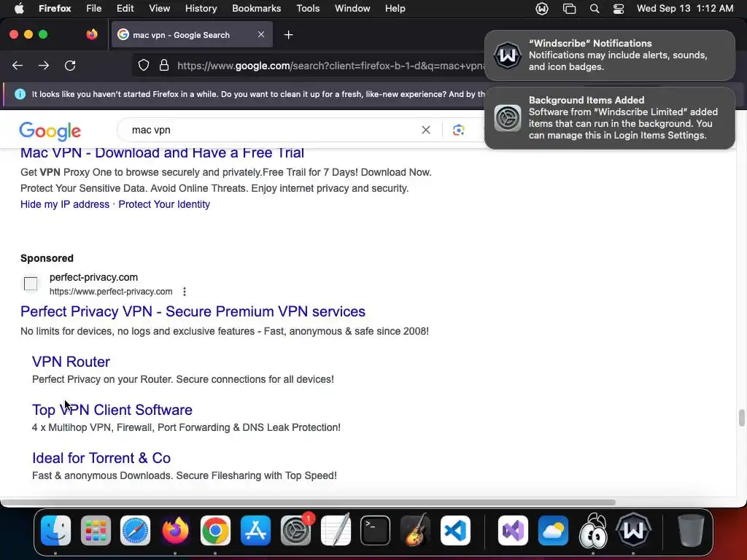The image size is (747, 560).
Task: Open App Store from the Dock
Action: click(255, 530)
